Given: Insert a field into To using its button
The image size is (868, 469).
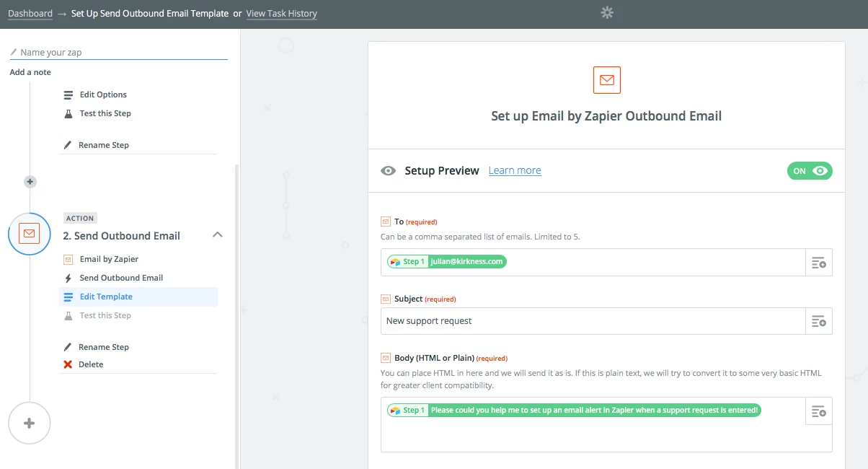Looking at the screenshot, I should [x=818, y=263].
